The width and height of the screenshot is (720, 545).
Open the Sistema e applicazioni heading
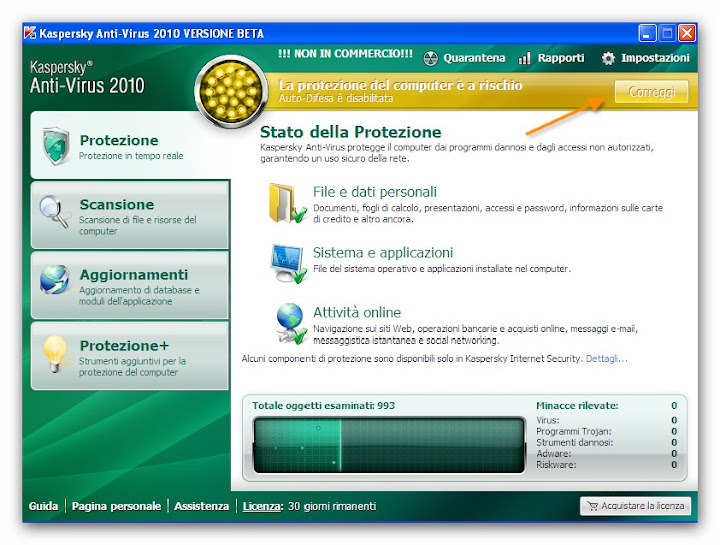[382, 253]
